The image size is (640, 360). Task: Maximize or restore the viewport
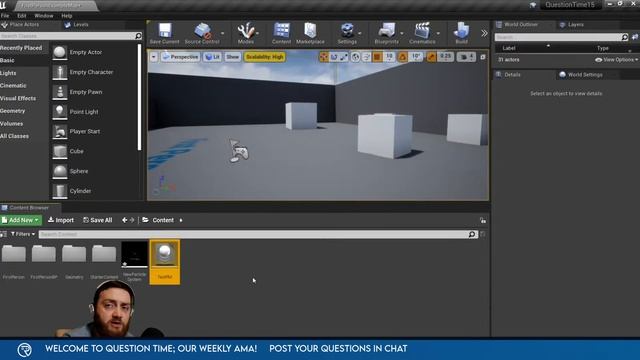coord(483,57)
